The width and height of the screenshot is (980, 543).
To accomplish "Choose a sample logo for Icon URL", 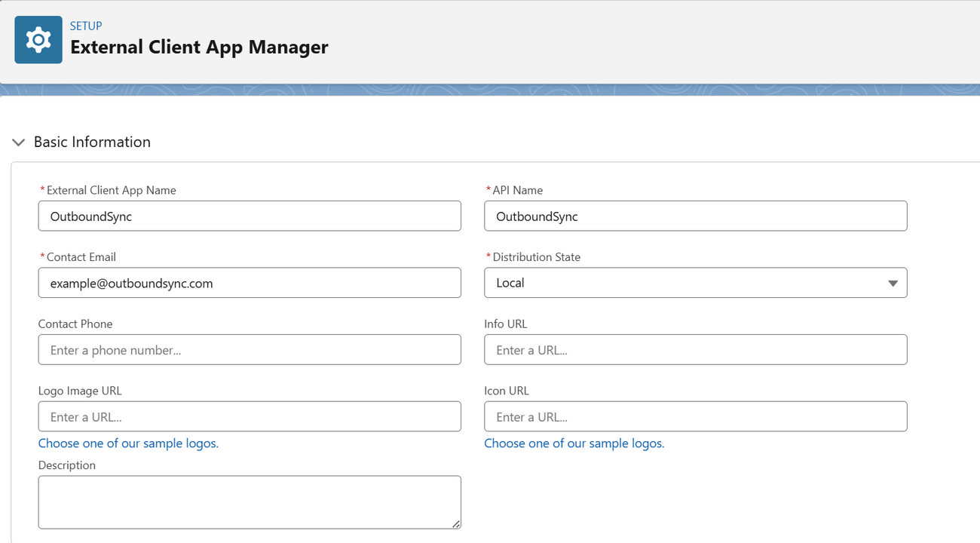I will point(574,443).
